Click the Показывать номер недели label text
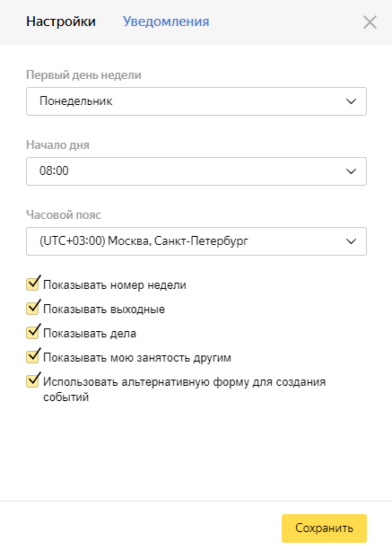Image resolution: width=392 pixels, height=550 pixels. click(x=115, y=284)
